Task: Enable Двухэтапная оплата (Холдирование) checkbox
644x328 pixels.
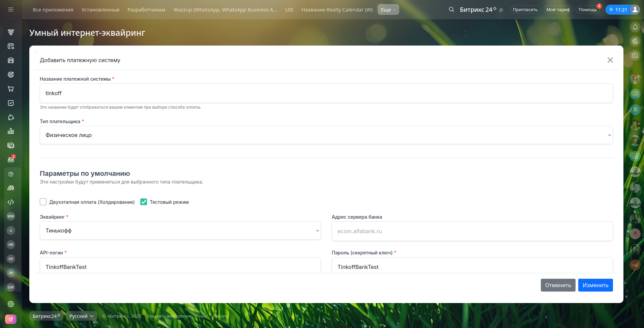Action: (43, 202)
